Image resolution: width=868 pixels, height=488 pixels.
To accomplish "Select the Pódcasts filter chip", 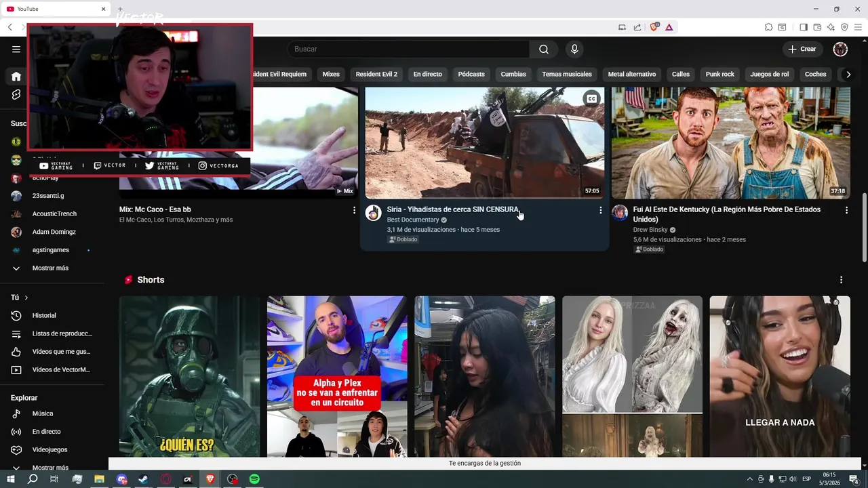I will (471, 74).
